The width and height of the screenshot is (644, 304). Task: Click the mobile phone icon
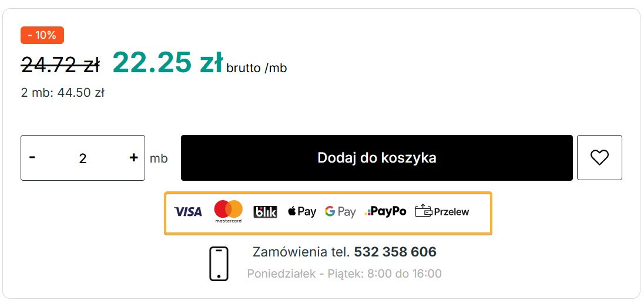pos(219,264)
